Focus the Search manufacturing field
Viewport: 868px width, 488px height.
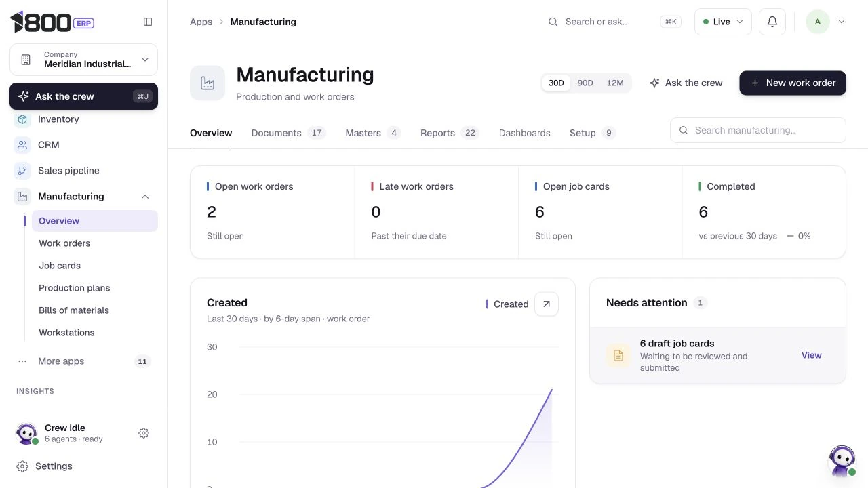(758, 130)
